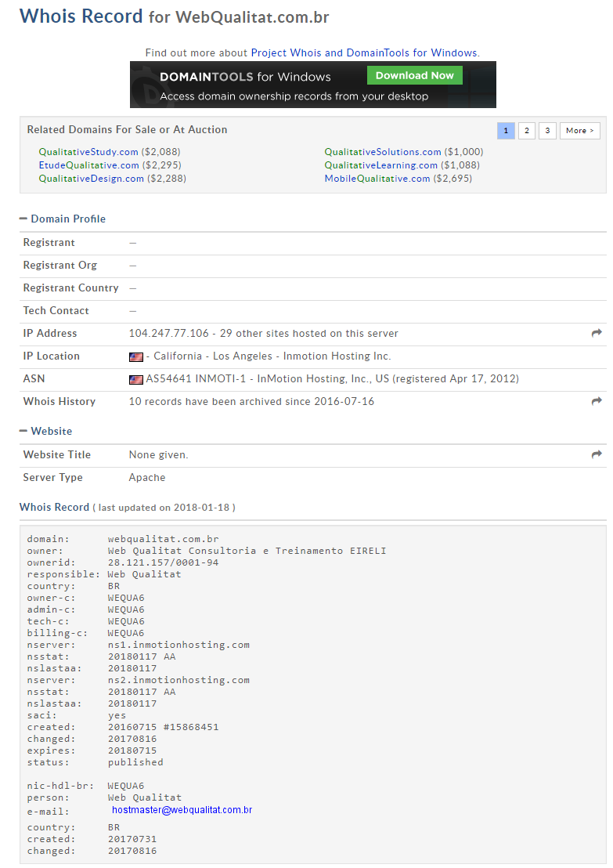Open Project Whois and DomainTools for Windows link

pyautogui.click(x=364, y=52)
